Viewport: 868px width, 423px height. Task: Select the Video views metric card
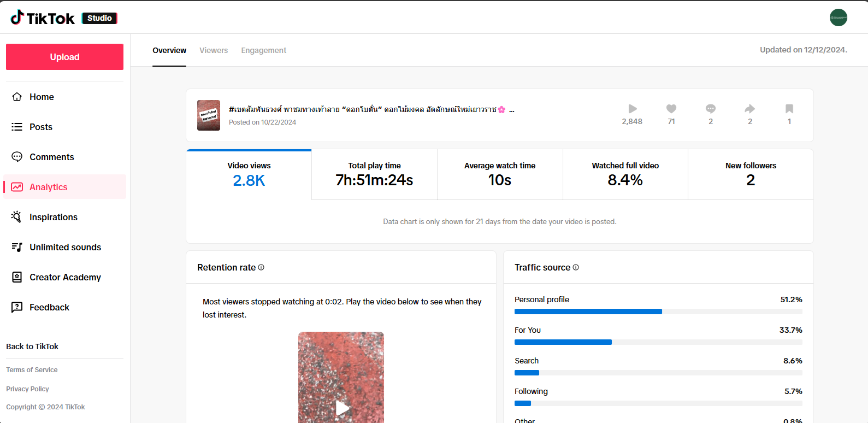[249, 174]
